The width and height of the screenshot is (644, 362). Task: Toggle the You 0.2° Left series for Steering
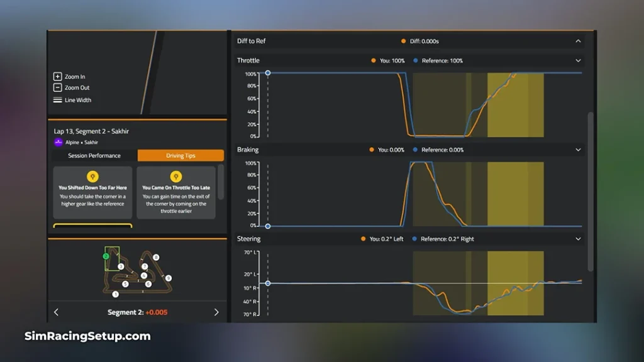(x=379, y=239)
